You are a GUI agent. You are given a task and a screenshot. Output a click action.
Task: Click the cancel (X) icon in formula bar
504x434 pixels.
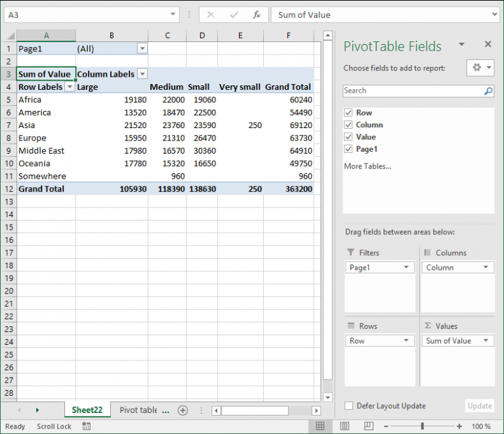click(211, 15)
